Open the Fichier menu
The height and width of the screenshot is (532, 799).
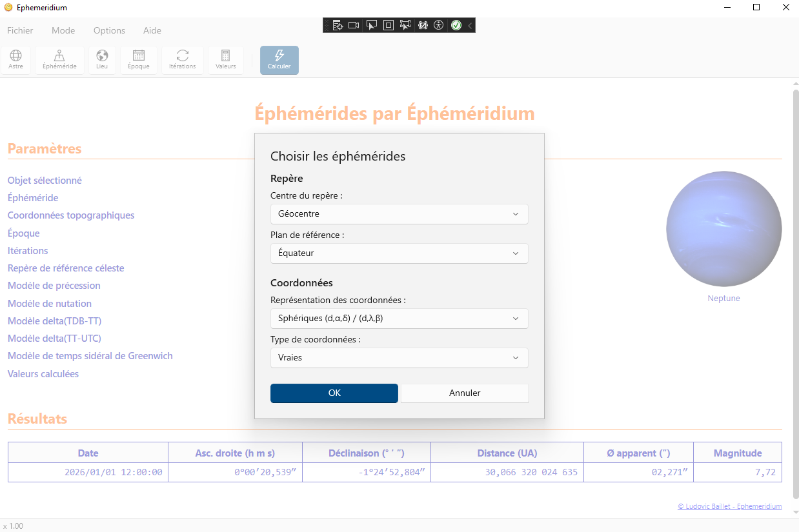pos(20,30)
